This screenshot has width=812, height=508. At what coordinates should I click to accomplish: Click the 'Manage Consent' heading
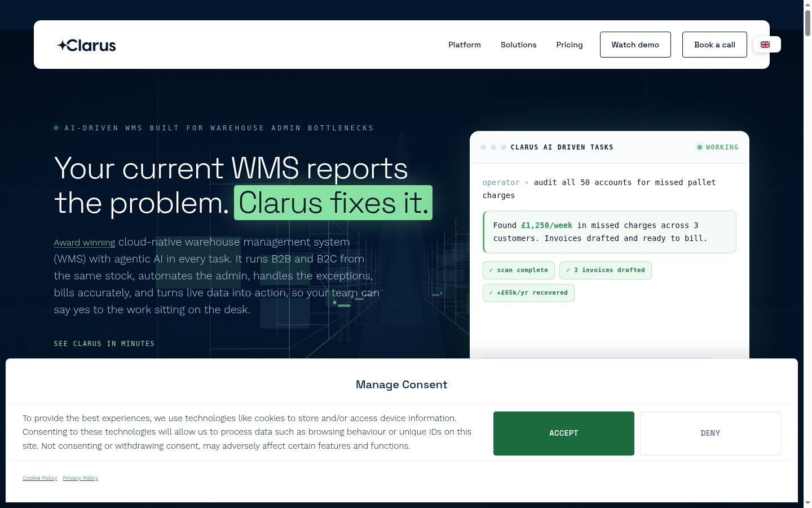401,384
